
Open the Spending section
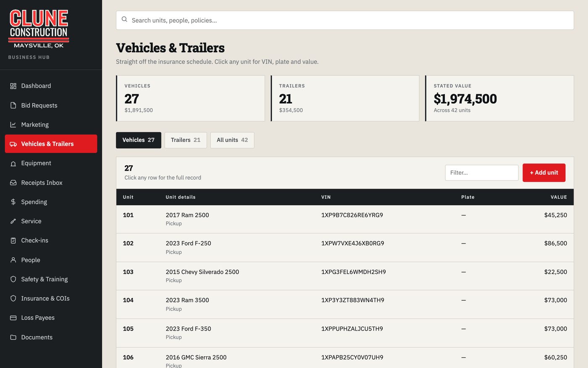(51, 202)
